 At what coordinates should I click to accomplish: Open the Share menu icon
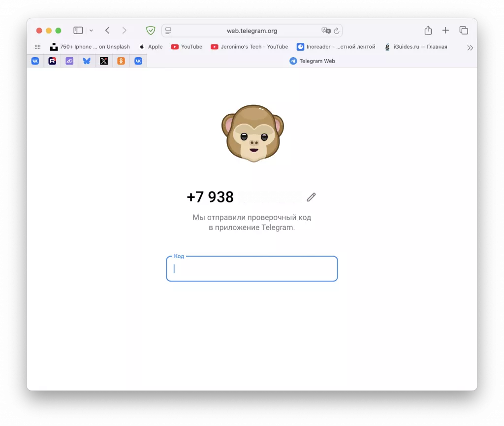[x=428, y=30]
